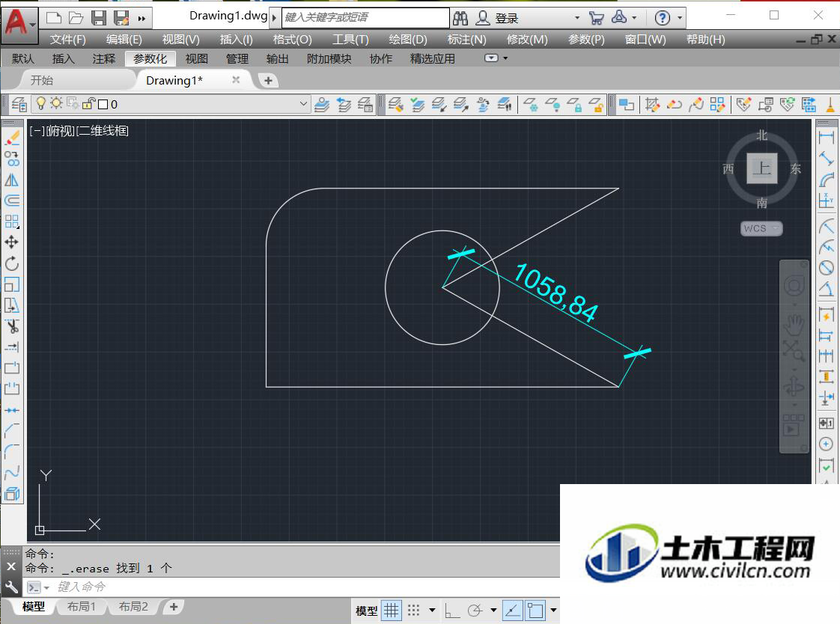Pick the Chamfer tool
The height and width of the screenshot is (624, 840).
[12, 430]
